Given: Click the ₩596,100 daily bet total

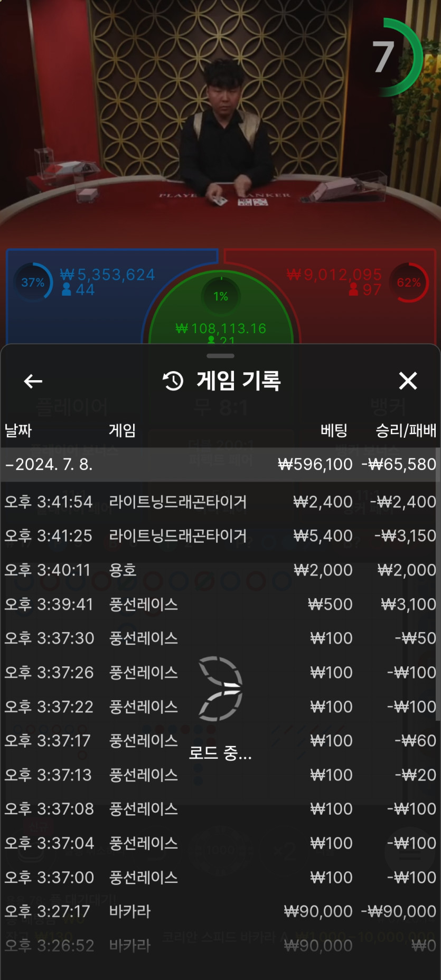Looking at the screenshot, I should click(x=315, y=465).
